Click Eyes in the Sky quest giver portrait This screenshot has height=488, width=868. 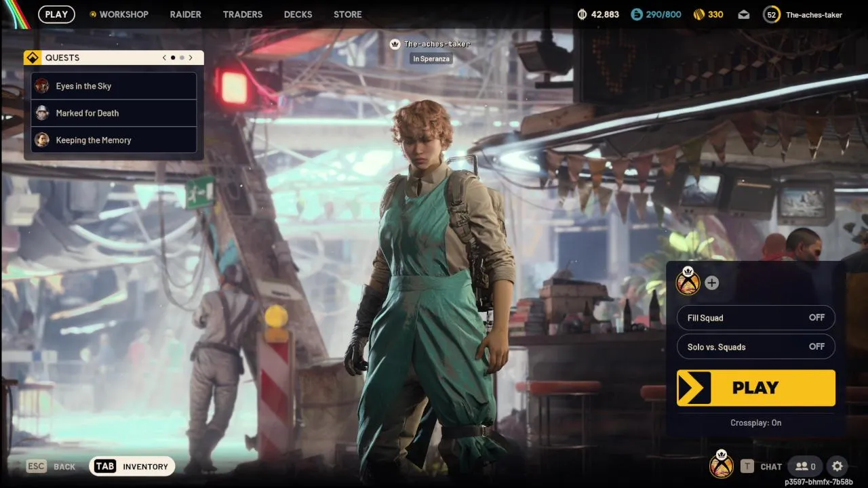pyautogui.click(x=42, y=86)
